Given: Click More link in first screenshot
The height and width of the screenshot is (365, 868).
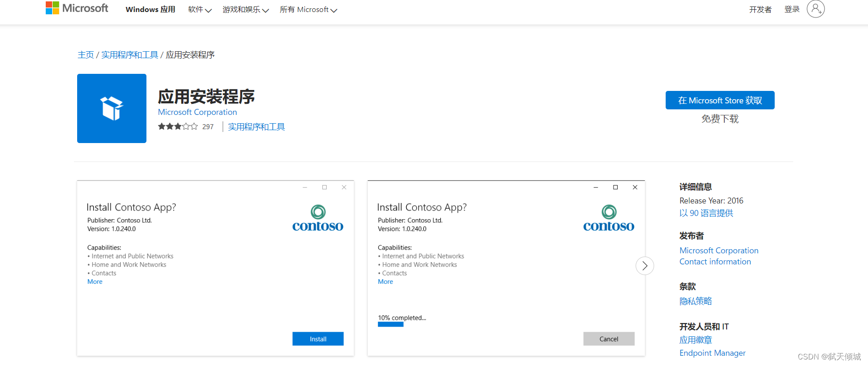Looking at the screenshot, I should coord(95,281).
